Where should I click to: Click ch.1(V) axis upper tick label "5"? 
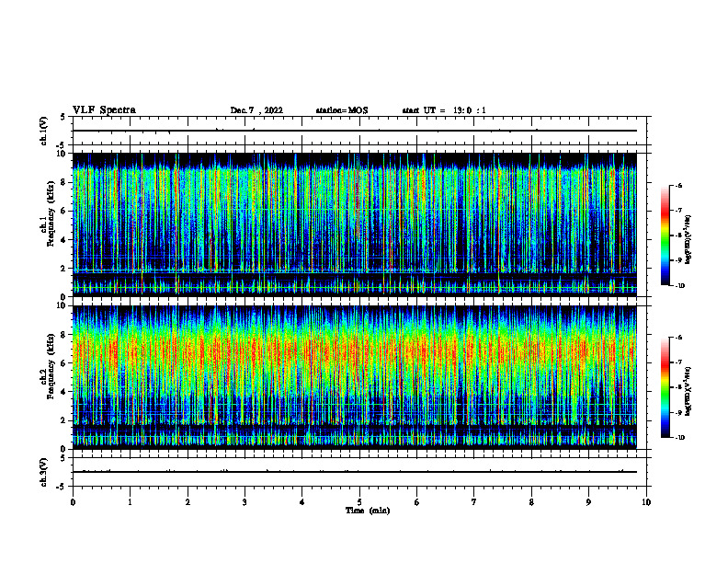click(64, 117)
